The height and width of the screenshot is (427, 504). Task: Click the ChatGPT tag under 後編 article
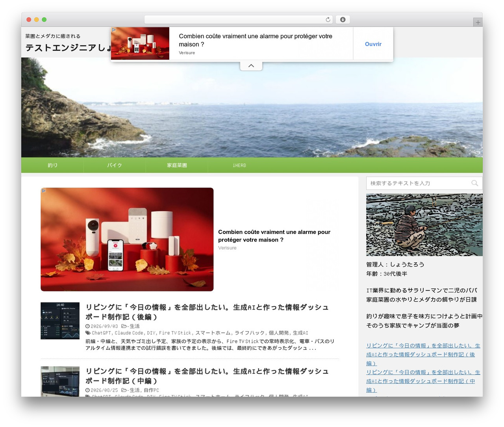point(101,333)
